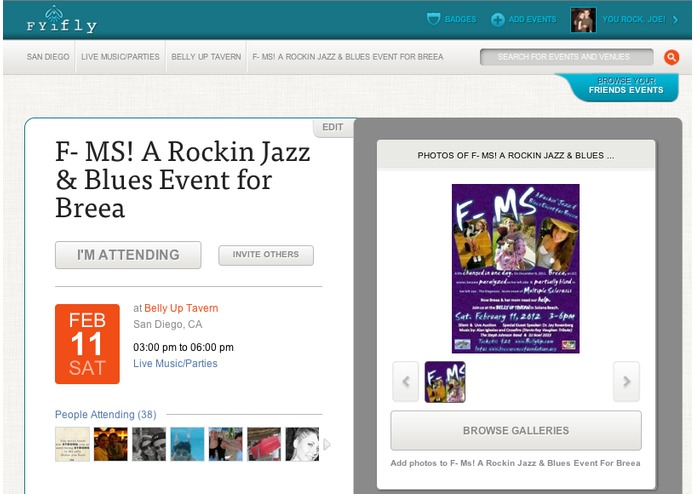Click the Edit tab on event card

coord(332,127)
